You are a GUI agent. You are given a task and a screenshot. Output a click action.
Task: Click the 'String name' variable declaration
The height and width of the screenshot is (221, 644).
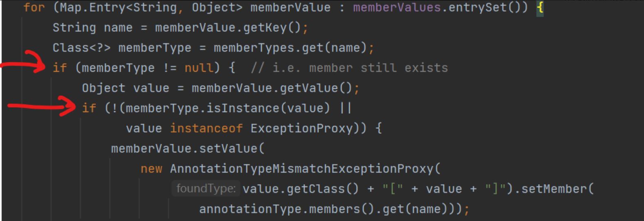pyautogui.click(x=92, y=28)
